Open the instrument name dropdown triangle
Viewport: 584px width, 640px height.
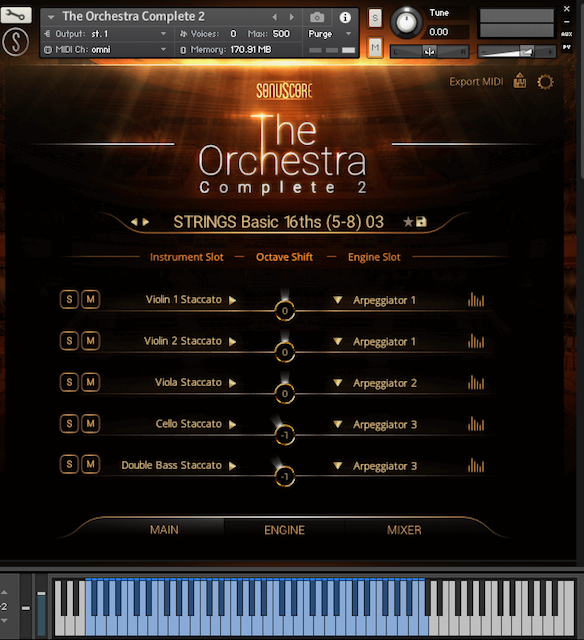(51, 17)
